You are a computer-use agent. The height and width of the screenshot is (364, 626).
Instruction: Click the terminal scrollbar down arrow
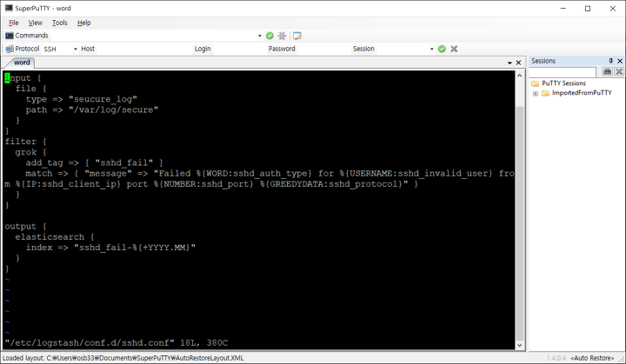click(519, 345)
